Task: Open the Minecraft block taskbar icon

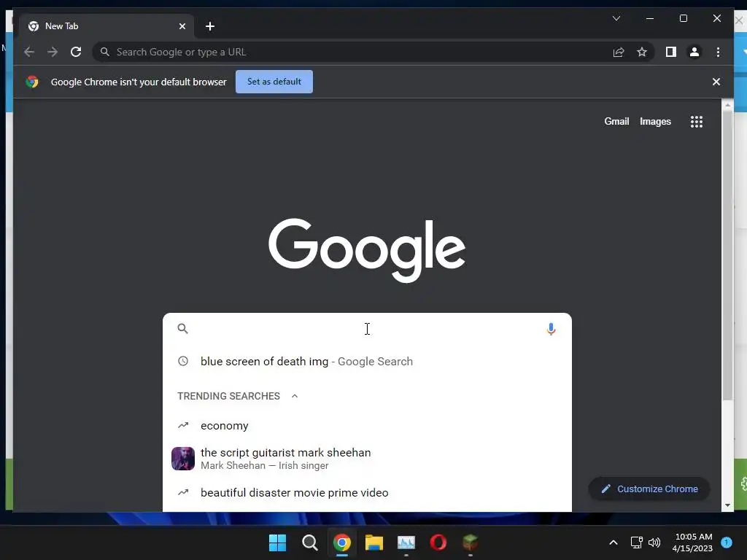Action: click(471, 542)
